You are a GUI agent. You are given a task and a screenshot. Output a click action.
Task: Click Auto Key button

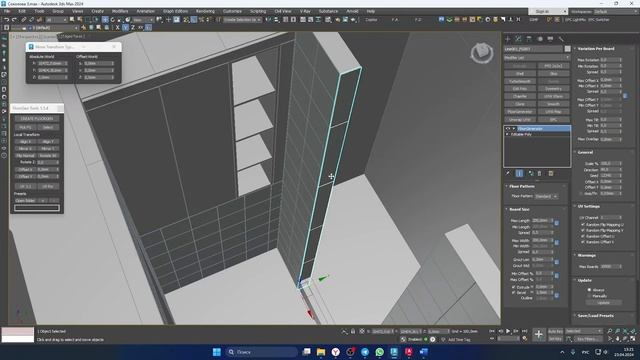click(555, 331)
